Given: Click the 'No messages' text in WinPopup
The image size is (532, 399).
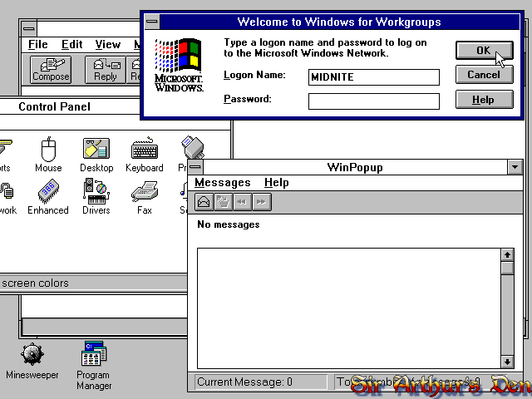Looking at the screenshot, I should 229,224.
